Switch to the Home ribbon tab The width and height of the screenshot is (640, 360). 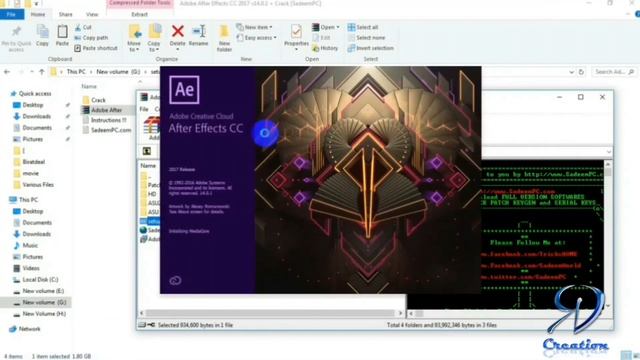[38, 14]
